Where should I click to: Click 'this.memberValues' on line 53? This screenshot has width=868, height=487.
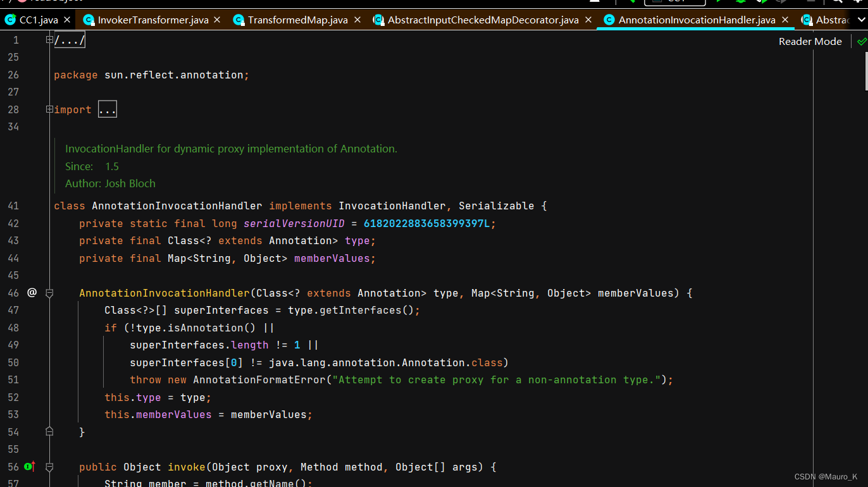click(x=158, y=415)
